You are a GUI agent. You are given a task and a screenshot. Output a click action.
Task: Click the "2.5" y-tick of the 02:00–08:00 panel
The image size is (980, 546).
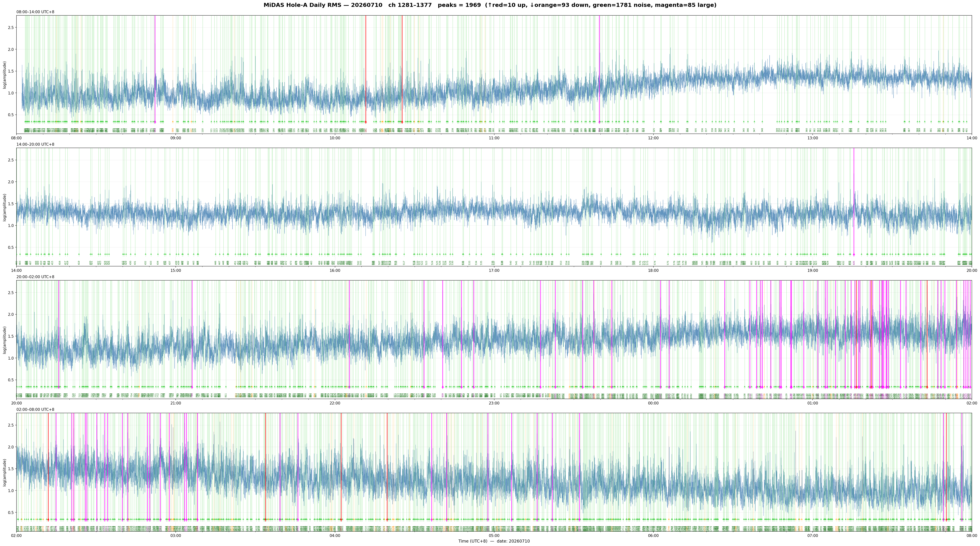[11, 425]
